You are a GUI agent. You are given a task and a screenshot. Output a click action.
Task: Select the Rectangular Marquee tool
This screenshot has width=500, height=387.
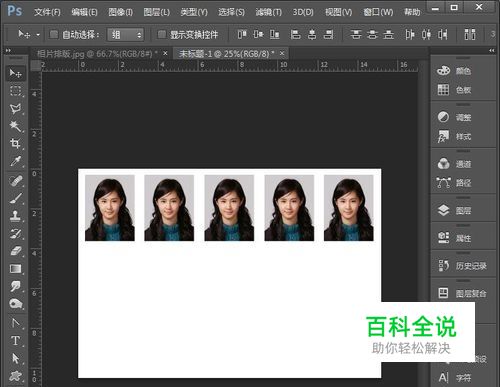click(x=15, y=91)
